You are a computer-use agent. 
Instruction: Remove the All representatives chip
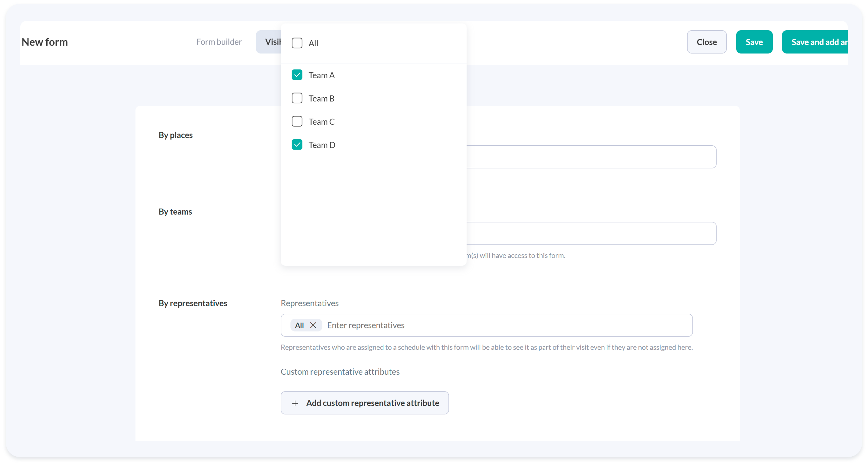pos(313,325)
